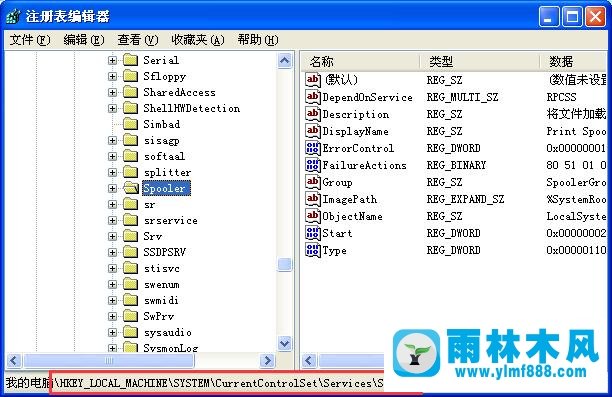The height and width of the screenshot is (397, 612).
Task: Click the SSDPSRV folder icon
Action: coord(130,252)
